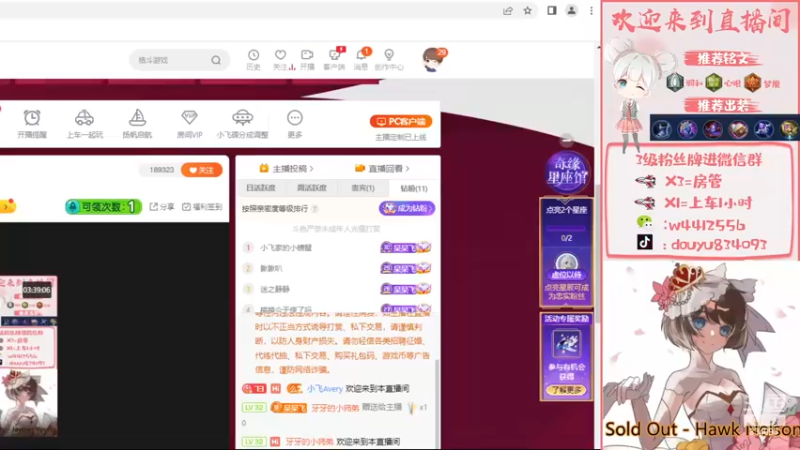This screenshot has height=450, width=800.
Task: Open the user avatar menu
Action: coord(433,59)
